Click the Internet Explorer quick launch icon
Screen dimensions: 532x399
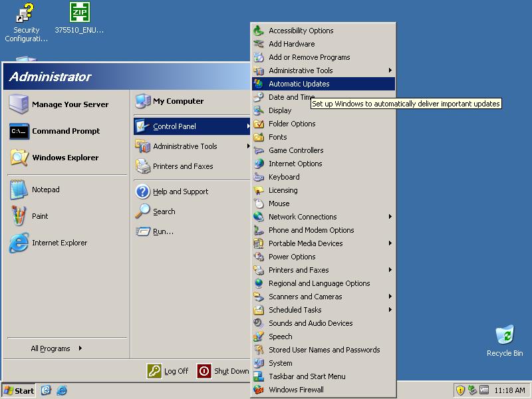pyautogui.click(x=62, y=390)
